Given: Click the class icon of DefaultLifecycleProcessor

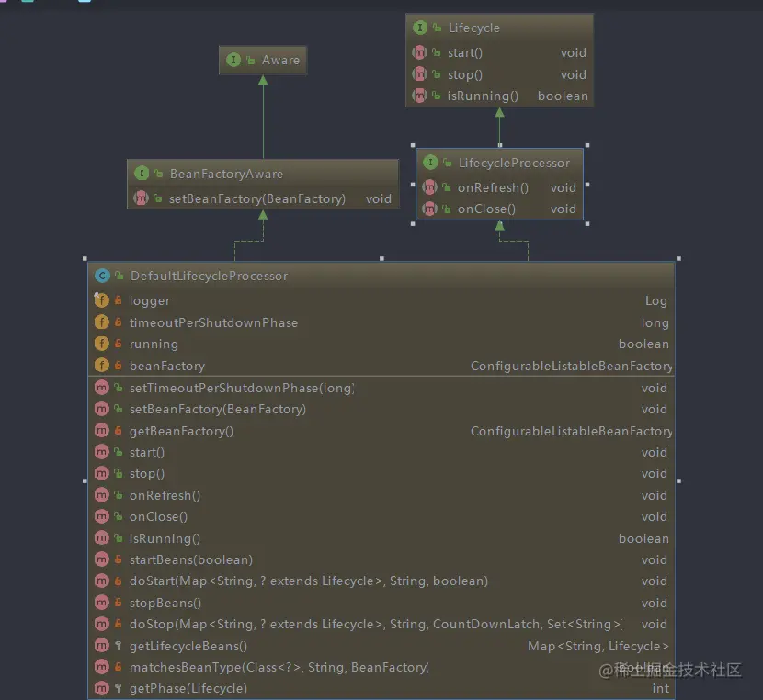Looking at the screenshot, I should tap(102, 275).
